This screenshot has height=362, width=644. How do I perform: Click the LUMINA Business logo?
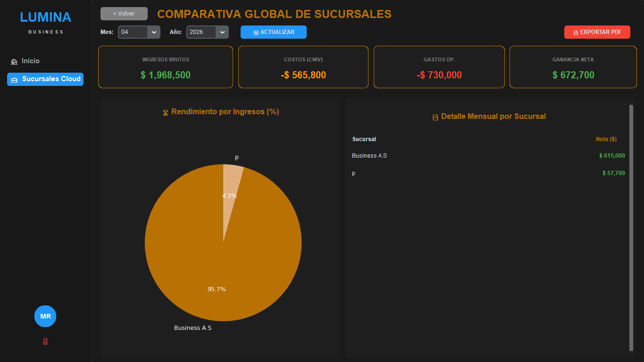[x=45, y=21]
